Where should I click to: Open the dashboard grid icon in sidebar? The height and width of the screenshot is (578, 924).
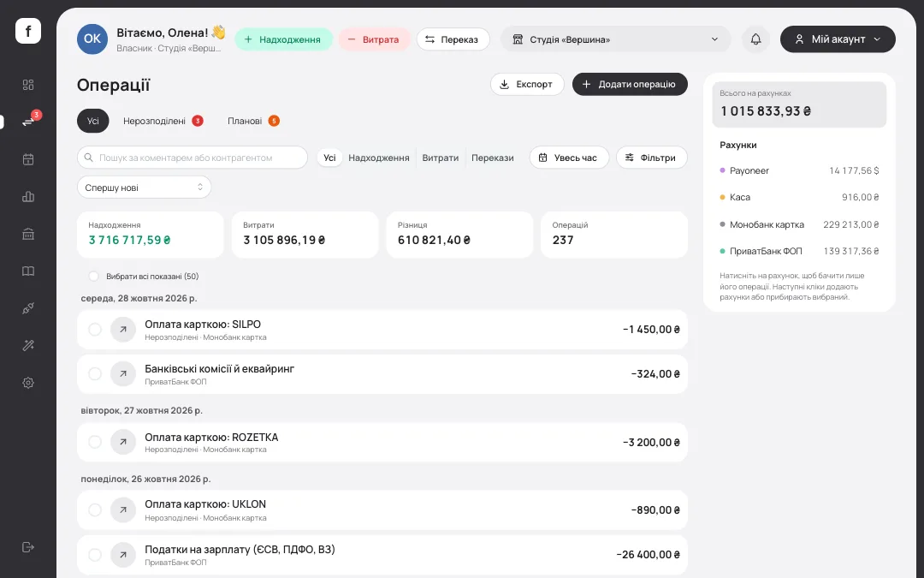click(x=27, y=85)
